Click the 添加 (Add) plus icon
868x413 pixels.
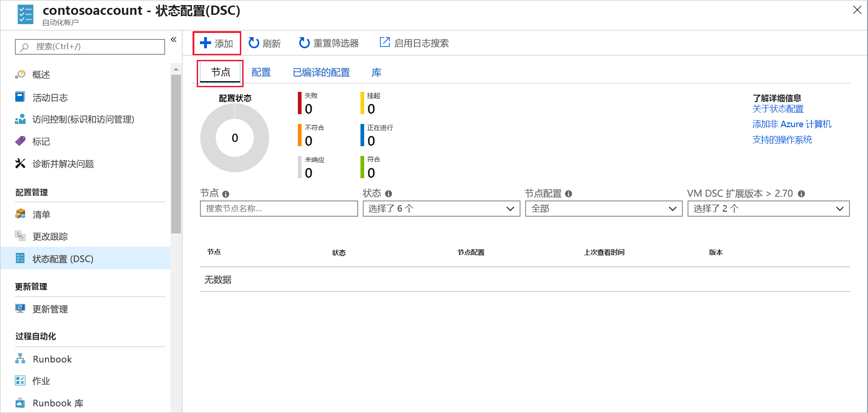205,43
